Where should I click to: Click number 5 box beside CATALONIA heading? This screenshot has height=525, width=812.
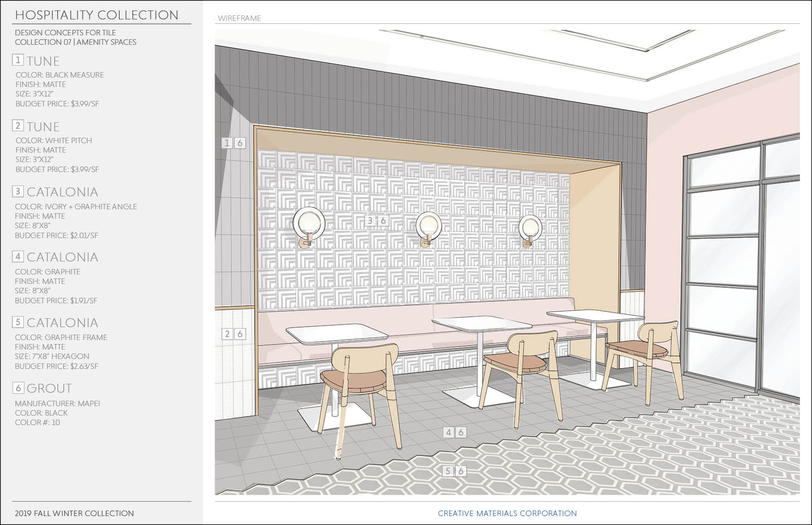pos(18,322)
